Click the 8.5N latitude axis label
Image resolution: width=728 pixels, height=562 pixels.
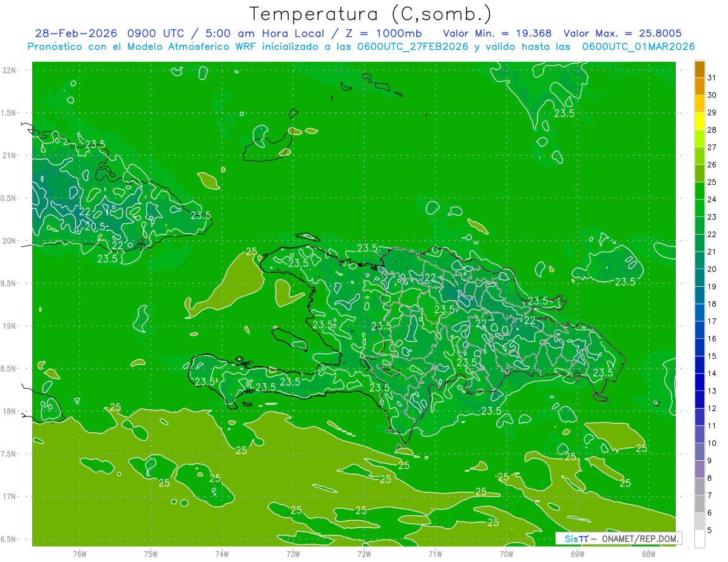coord(9,369)
